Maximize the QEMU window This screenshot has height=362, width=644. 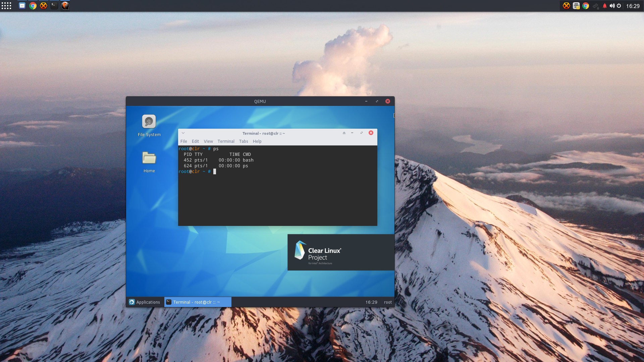[377, 101]
